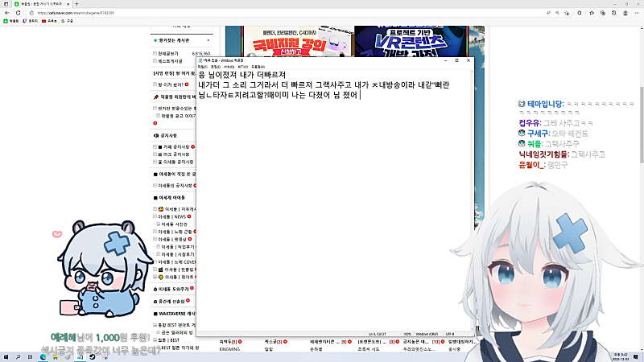Open the browser settings ellipsis menu
644x362 pixels.
[637, 13]
